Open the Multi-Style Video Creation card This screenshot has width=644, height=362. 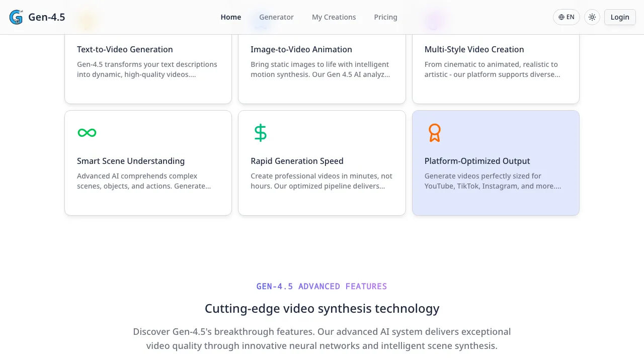coord(496,70)
